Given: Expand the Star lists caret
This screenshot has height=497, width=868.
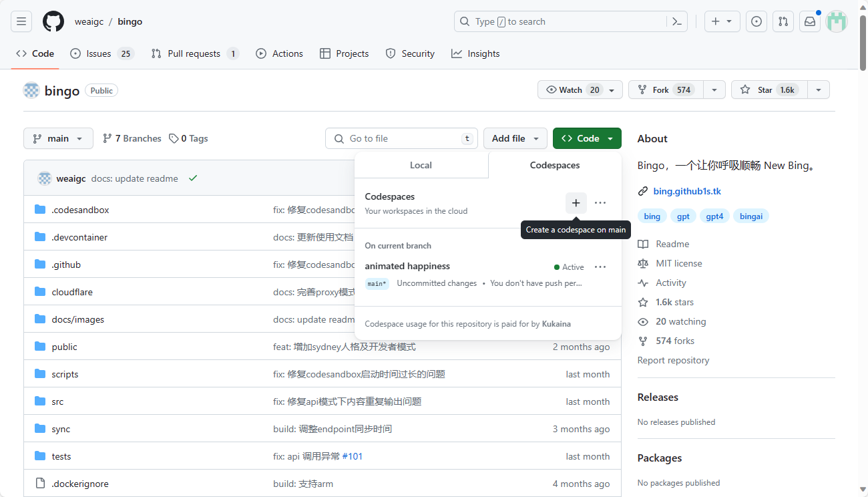Looking at the screenshot, I should pos(819,90).
